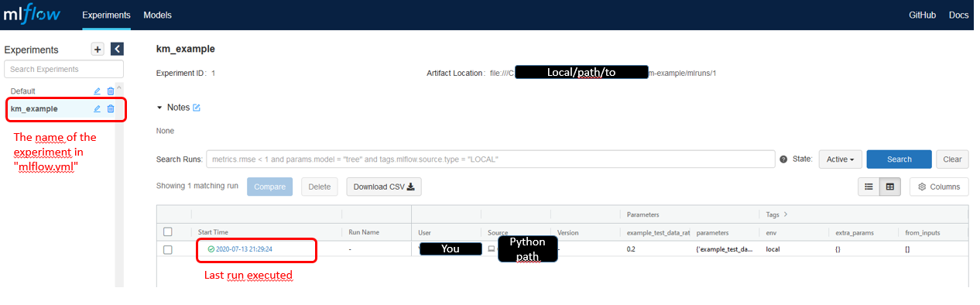The image size is (980, 305).
Task: Show search syntax help icon
Action: tap(783, 159)
